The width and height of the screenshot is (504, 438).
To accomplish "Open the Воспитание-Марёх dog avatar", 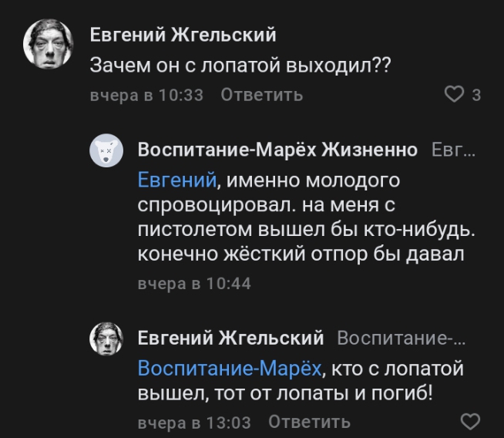I will tap(107, 150).
